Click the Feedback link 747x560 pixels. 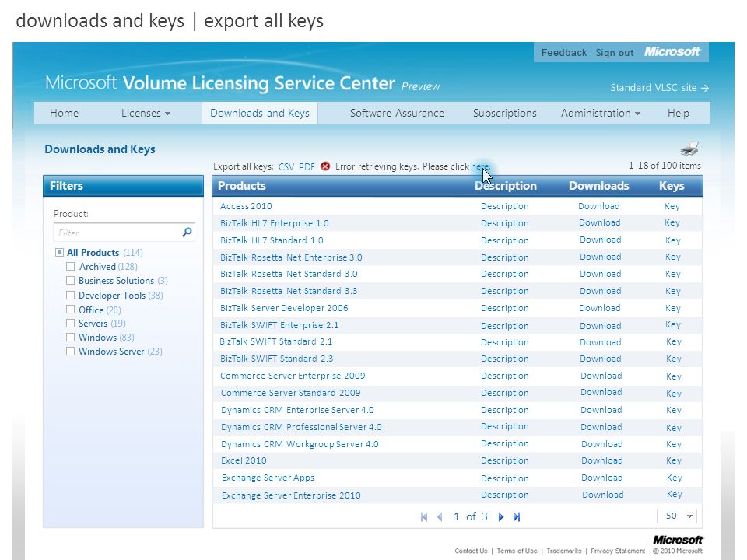coord(564,52)
